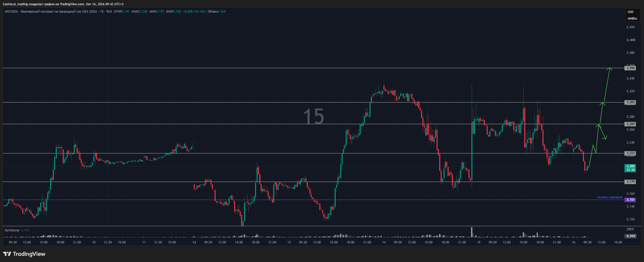Click date 14 on the time axis
644x262 pixels.
[384, 242]
